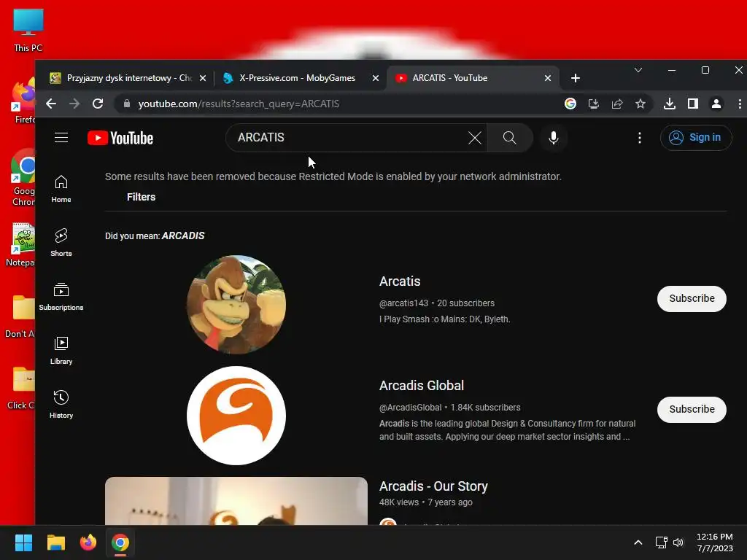Click the Google icon in address bar
Image resolution: width=747 pixels, height=560 pixels.
pyautogui.click(x=570, y=104)
